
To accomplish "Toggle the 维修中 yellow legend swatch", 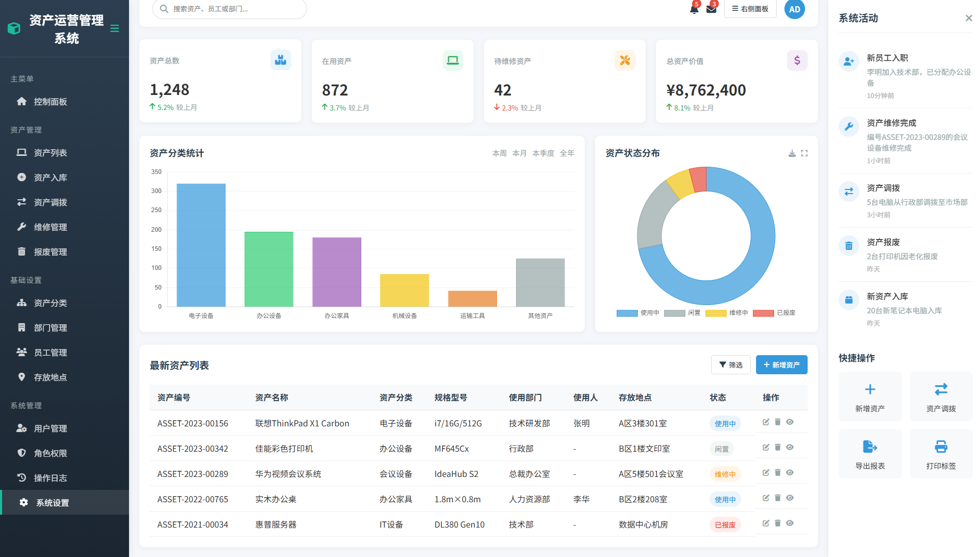I will [716, 313].
